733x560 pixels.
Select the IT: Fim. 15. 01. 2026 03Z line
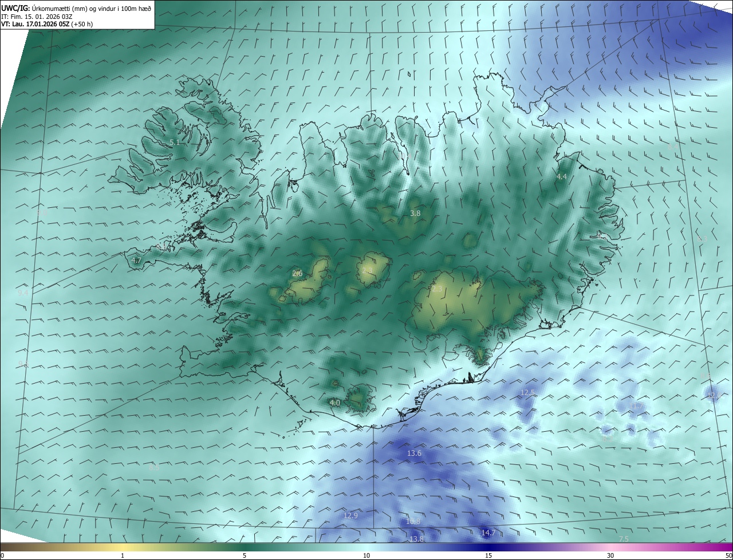pyautogui.click(x=37, y=17)
